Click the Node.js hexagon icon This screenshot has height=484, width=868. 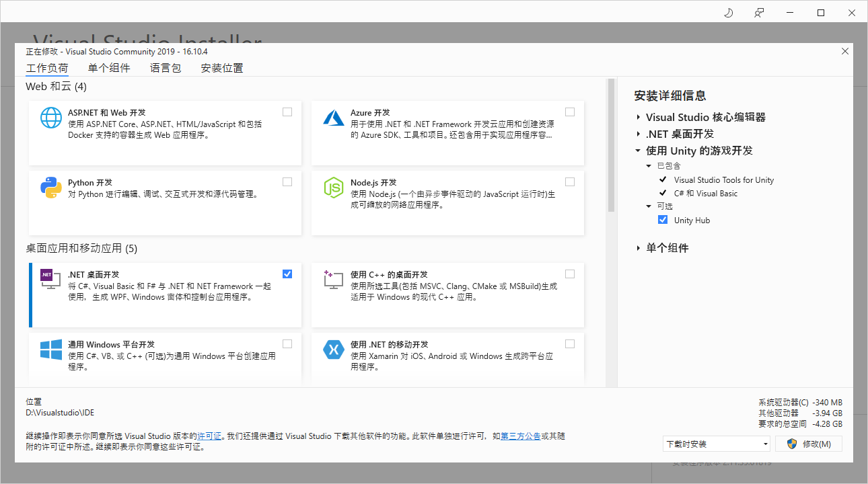(x=334, y=188)
